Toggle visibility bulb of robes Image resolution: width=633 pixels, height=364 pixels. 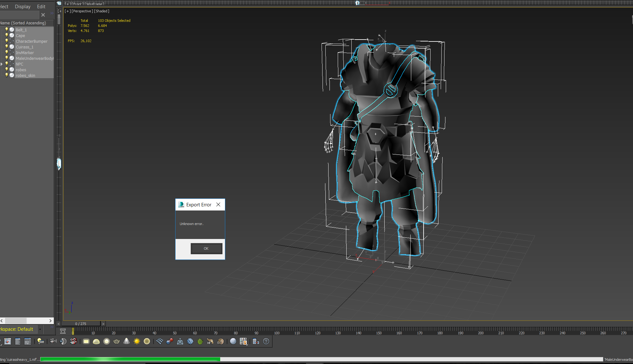pos(6,69)
